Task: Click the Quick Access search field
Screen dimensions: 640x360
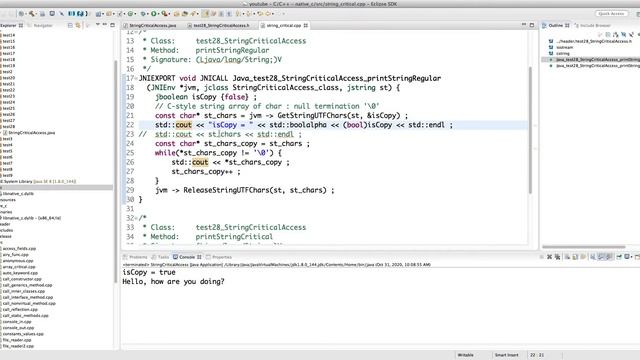Action: [611, 13]
